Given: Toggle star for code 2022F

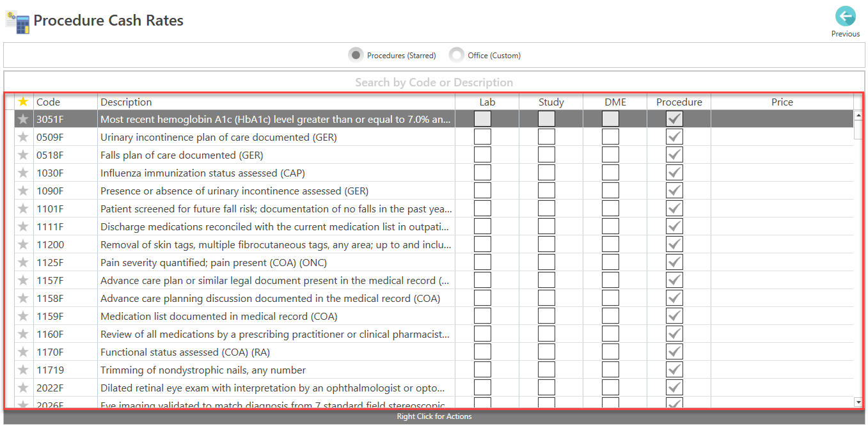Looking at the screenshot, I should pos(24,388).
